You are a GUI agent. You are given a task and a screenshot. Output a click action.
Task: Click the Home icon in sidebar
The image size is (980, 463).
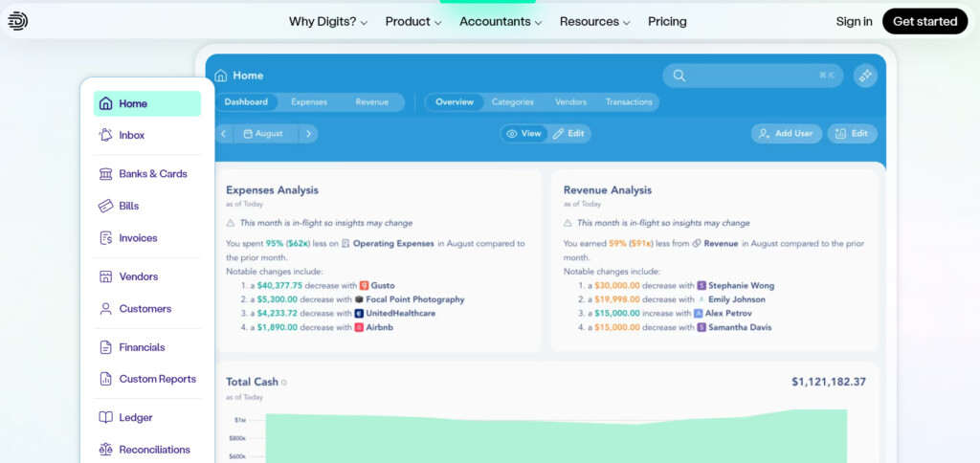click(x=106, y=103)
